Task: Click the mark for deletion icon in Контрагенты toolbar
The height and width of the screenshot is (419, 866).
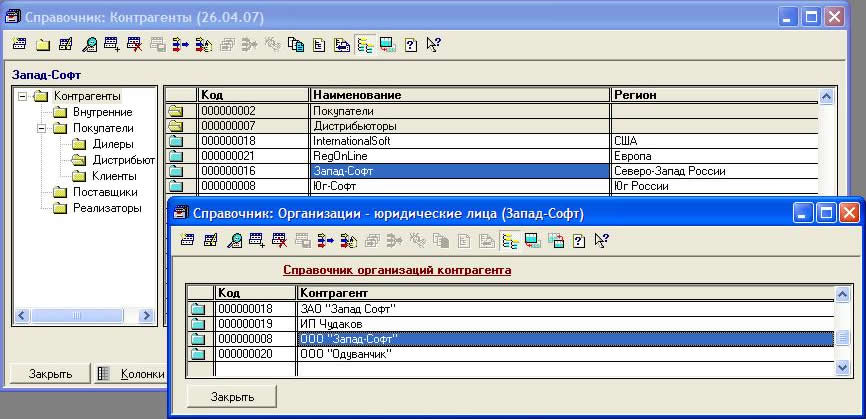Action: click(x=135, y=45)
